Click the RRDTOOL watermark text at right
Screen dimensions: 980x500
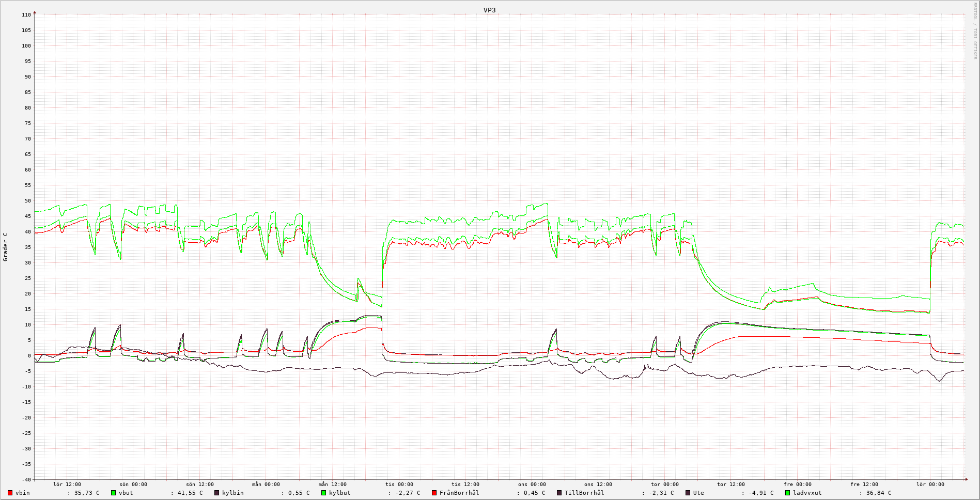click(975, 31)
